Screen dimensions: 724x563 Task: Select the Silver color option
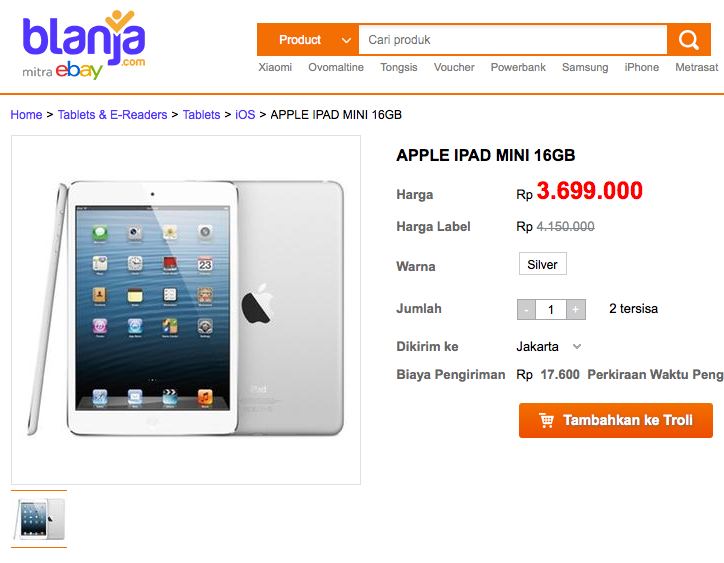point(543,264)
